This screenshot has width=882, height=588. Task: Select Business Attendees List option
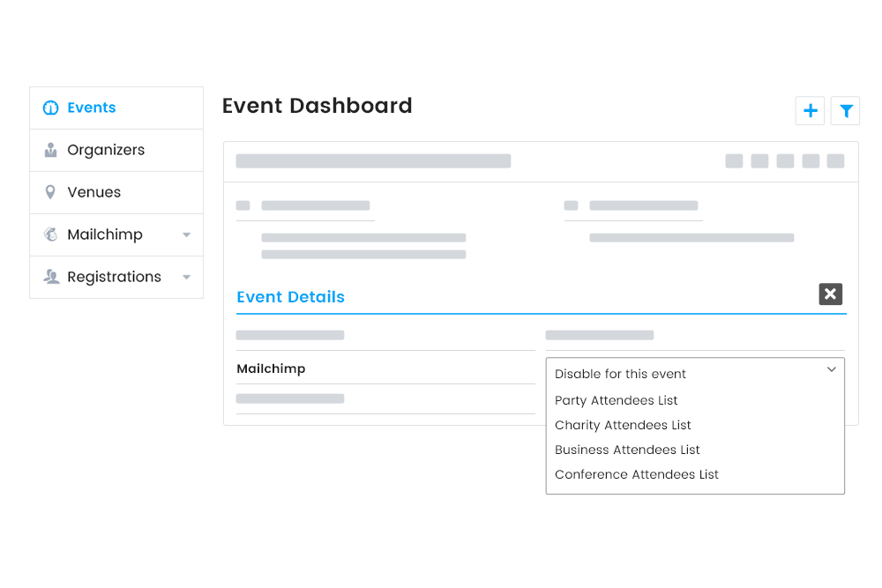[627, 450]
